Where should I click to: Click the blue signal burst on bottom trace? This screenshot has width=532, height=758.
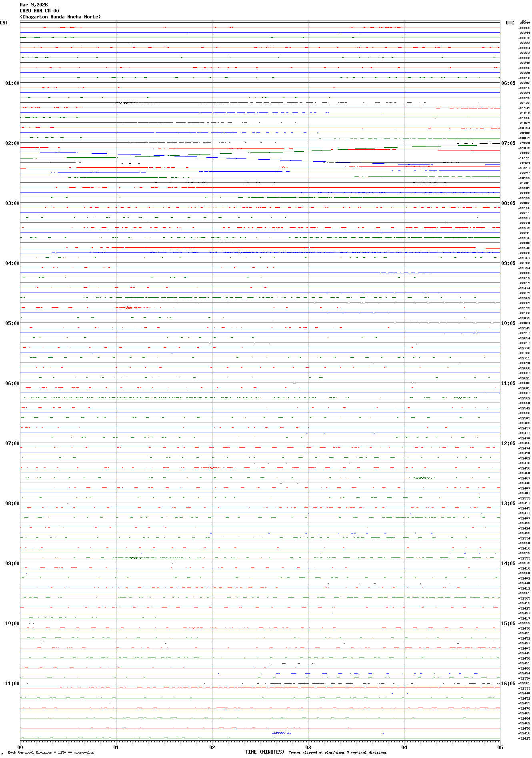(x=282, y=733)
